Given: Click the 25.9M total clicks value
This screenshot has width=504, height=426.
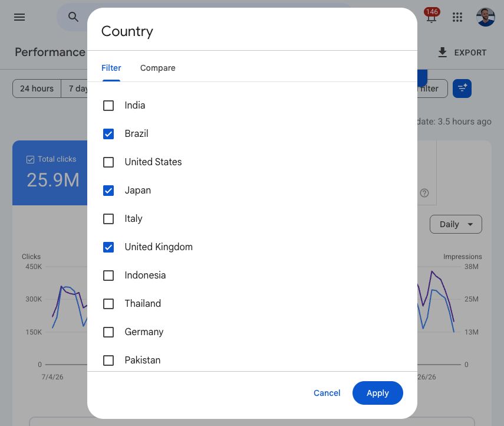Looking at the screenshot, I should click(x=53, y=180).
